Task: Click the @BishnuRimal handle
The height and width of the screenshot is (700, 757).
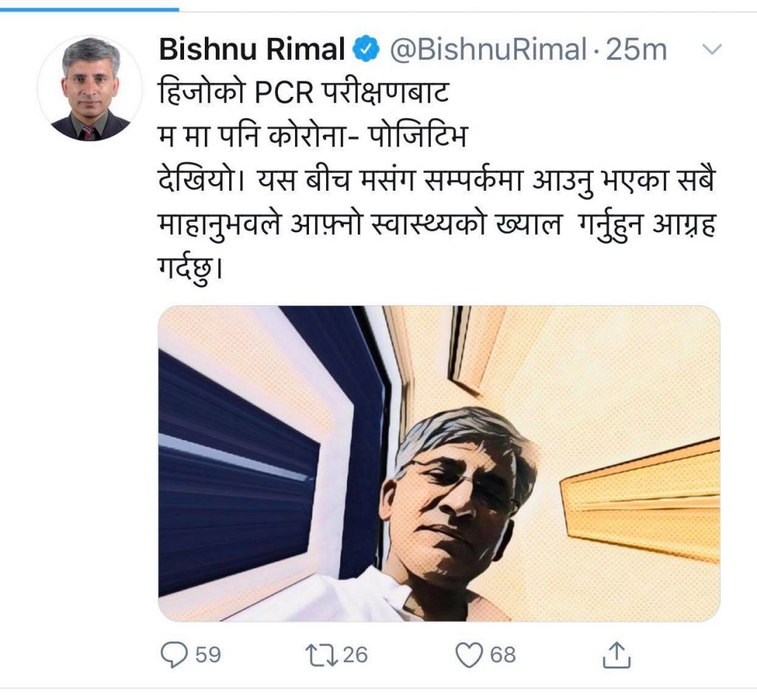Action: click(487, 50)
